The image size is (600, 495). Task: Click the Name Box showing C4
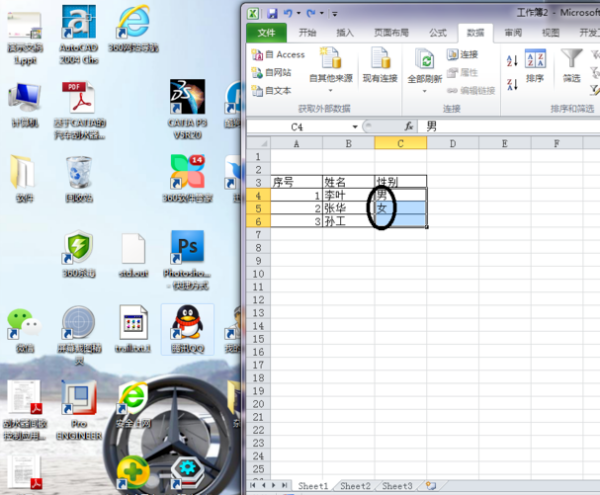pos(298,127)
